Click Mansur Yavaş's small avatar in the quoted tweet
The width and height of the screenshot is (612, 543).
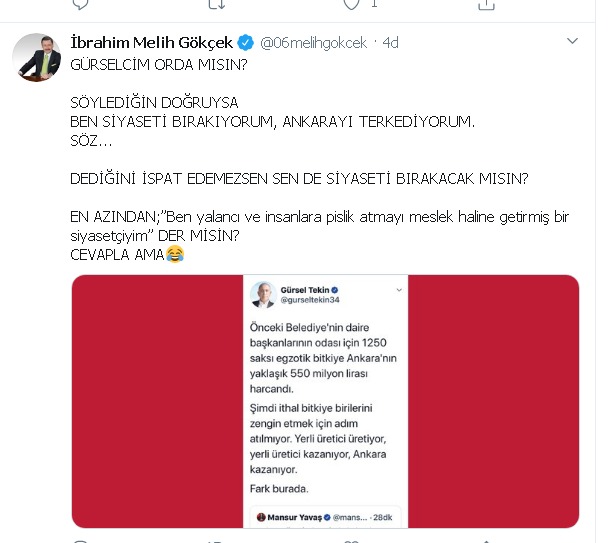pyautogui.click(x=261, y=517)
